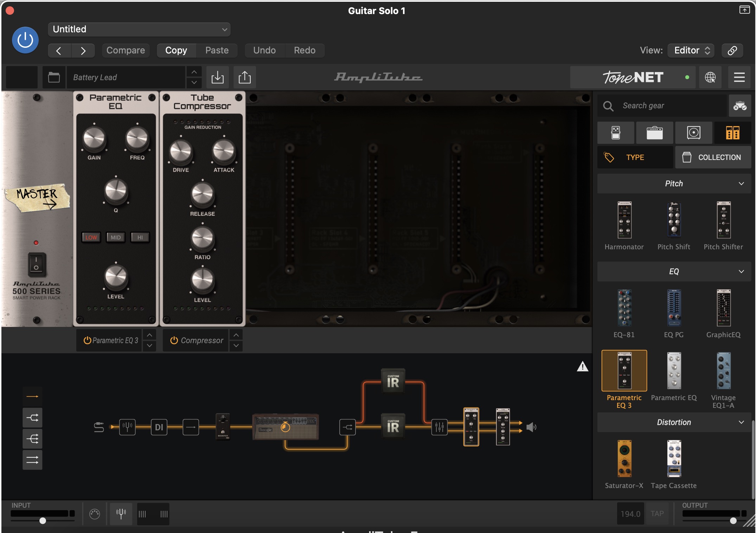
Task: Open the tuner in bottom bar
Action: click(121, 514)
